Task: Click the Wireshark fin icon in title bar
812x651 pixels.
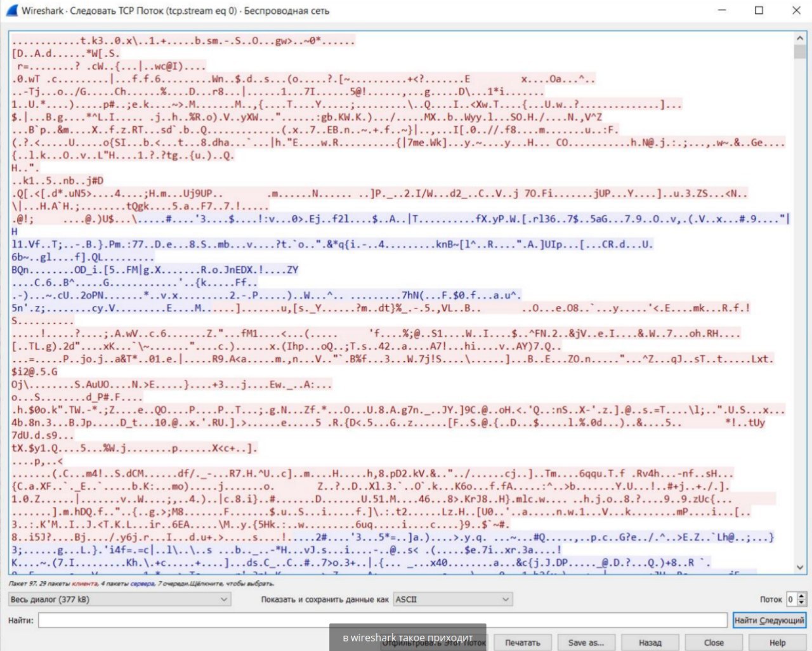Action: (11, 10)
